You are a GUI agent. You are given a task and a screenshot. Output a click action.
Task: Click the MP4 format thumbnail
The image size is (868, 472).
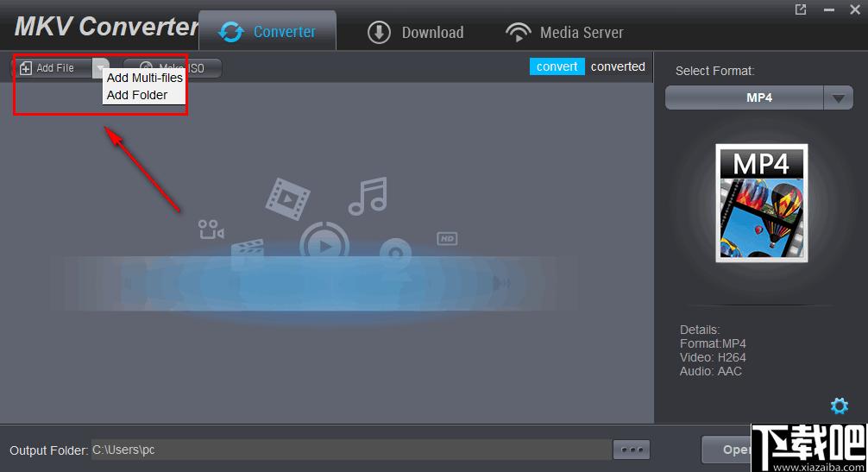point(762,203)
